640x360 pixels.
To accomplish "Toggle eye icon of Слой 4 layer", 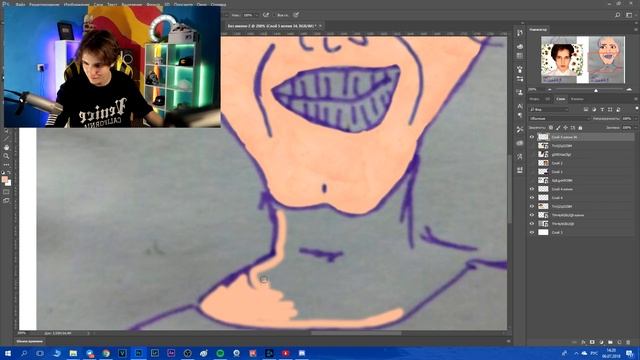I will 532,198.
